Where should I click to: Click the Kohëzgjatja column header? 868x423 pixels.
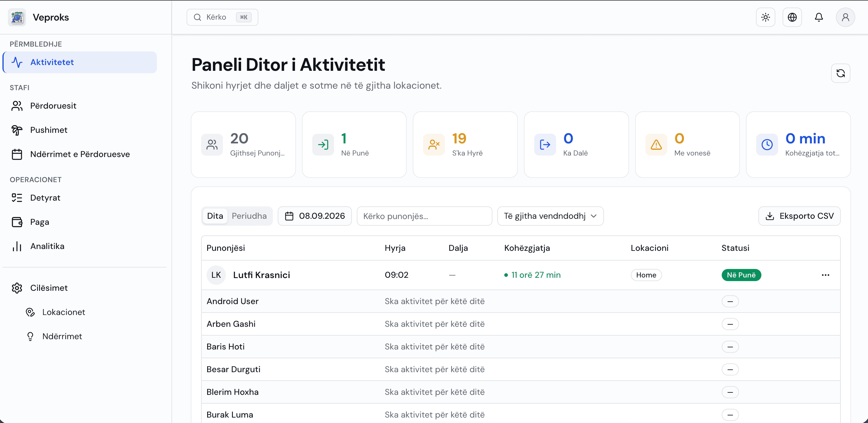[527, 248]
